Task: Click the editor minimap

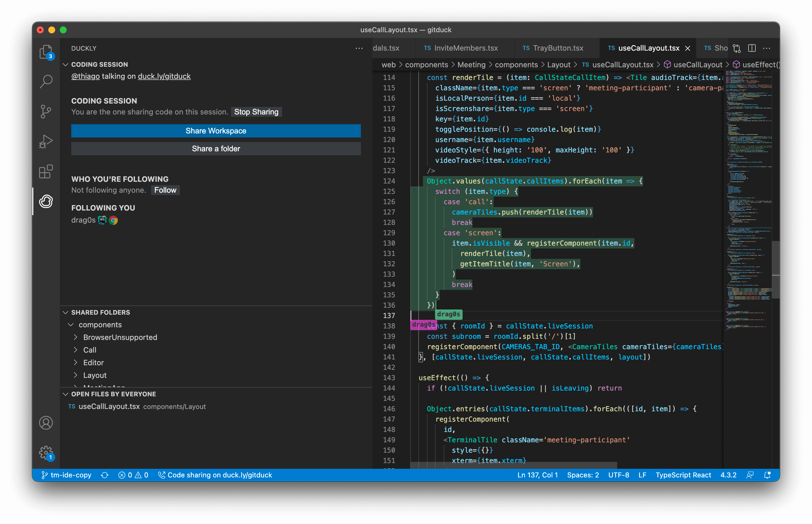Action: tap(748, 201)
